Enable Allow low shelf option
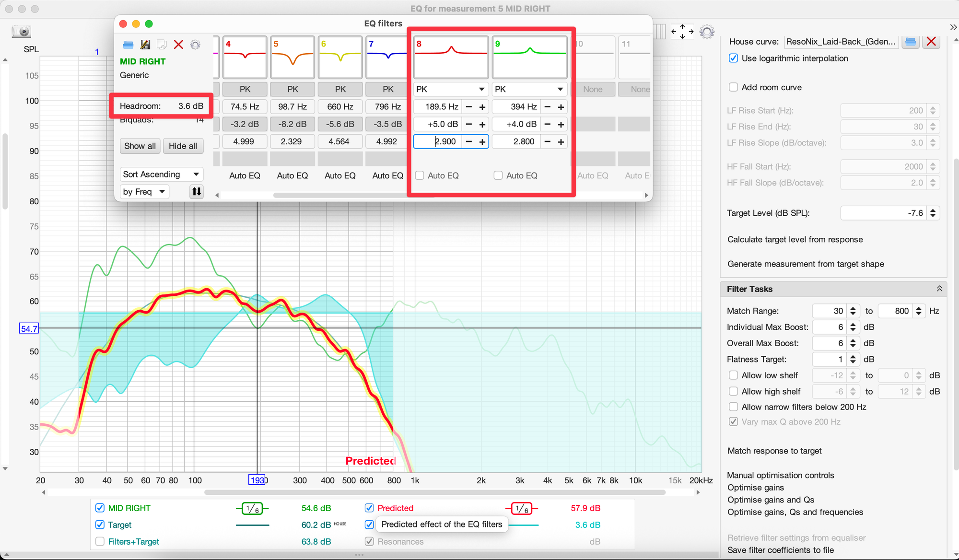Screen dimensions: 959x560 click(x=733, y=375)
